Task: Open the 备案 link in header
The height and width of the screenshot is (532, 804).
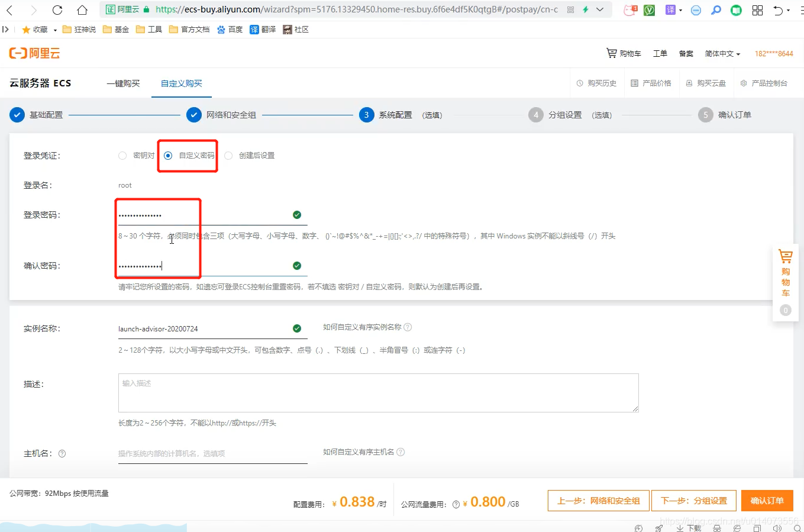Action: 686,54
